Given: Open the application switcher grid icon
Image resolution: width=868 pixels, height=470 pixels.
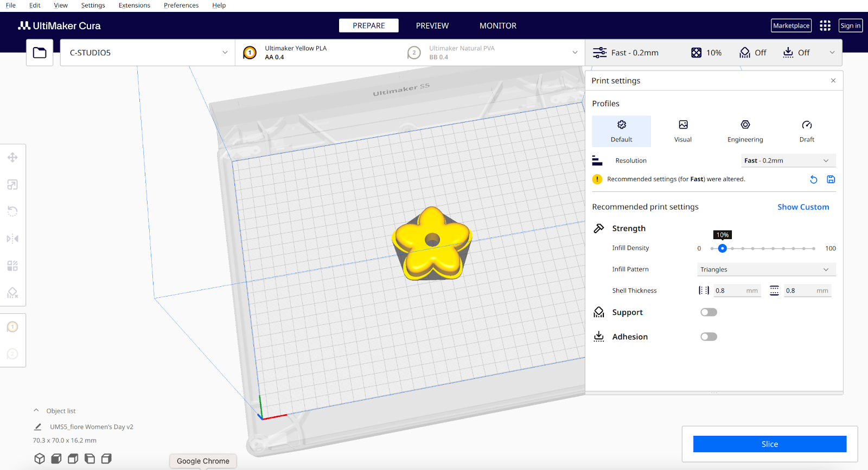Looking at the screenshot, I should click(x=825, y=25).
